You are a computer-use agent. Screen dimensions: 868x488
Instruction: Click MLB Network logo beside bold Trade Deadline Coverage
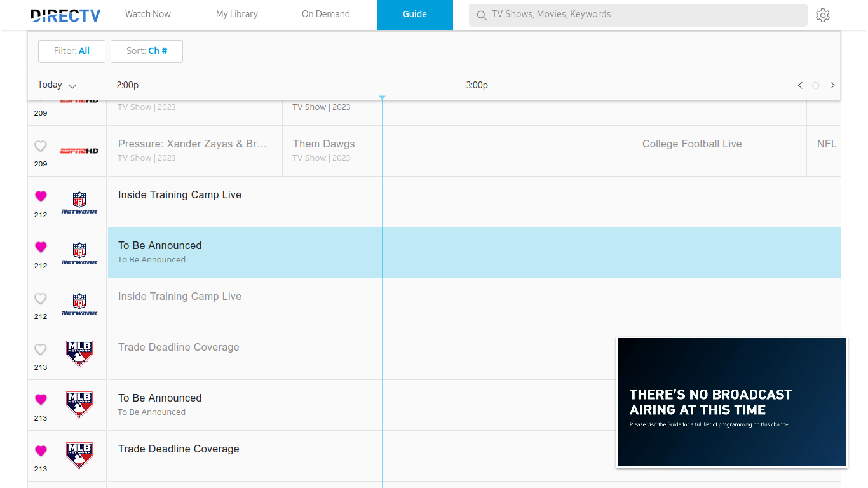coord(79,456)
